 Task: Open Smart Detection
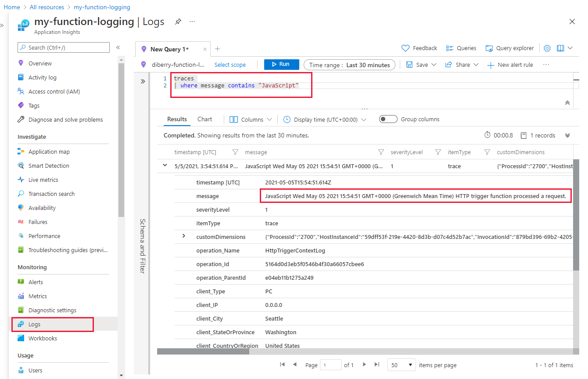49,166
